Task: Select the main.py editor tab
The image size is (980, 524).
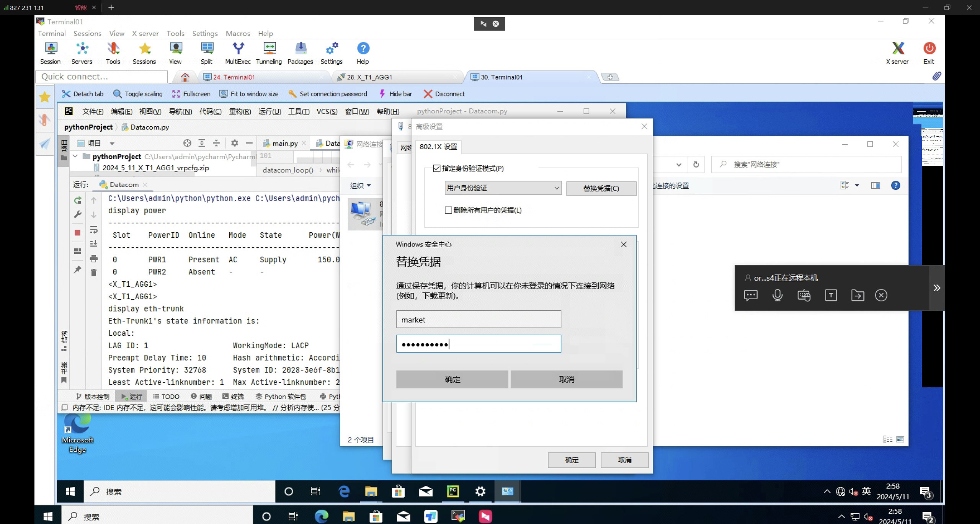Action: 285,143
